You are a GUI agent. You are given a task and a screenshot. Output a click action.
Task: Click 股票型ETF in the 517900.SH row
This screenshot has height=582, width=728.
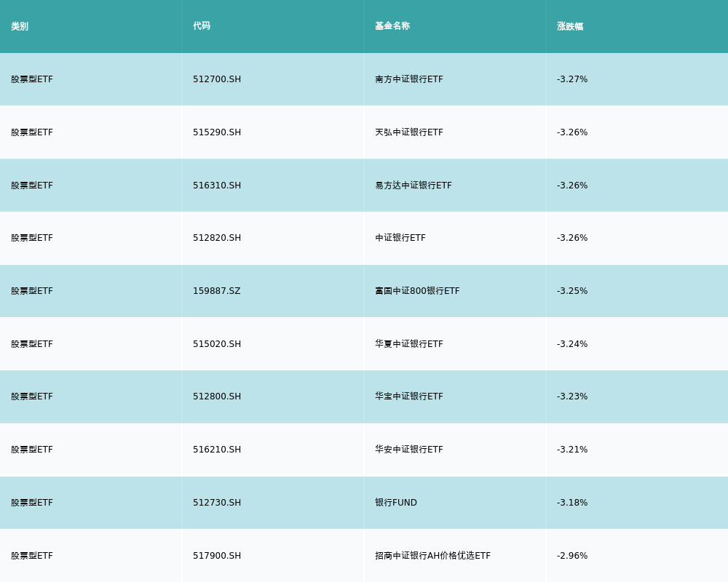pos(32,556)
